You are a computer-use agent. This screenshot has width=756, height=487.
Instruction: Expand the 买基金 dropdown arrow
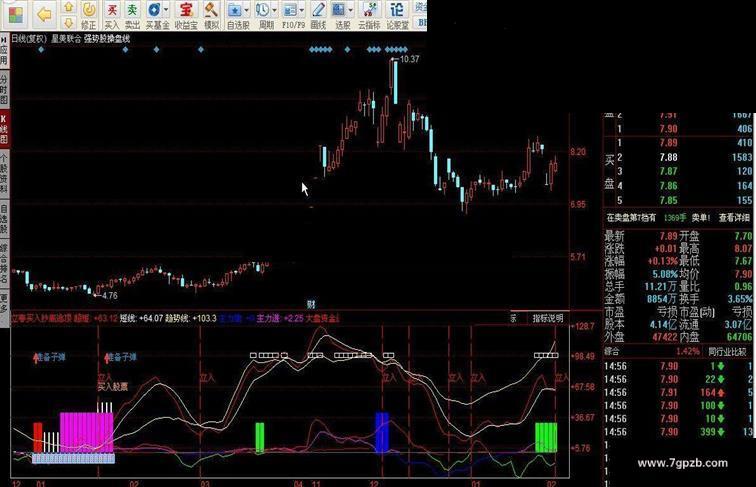click(x=166, y=10)
